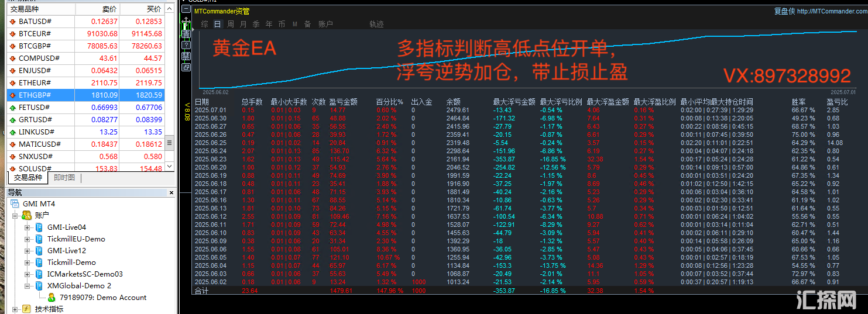Select the 币 currency view tab
The image size is (868, 314).
click(282, 24)
